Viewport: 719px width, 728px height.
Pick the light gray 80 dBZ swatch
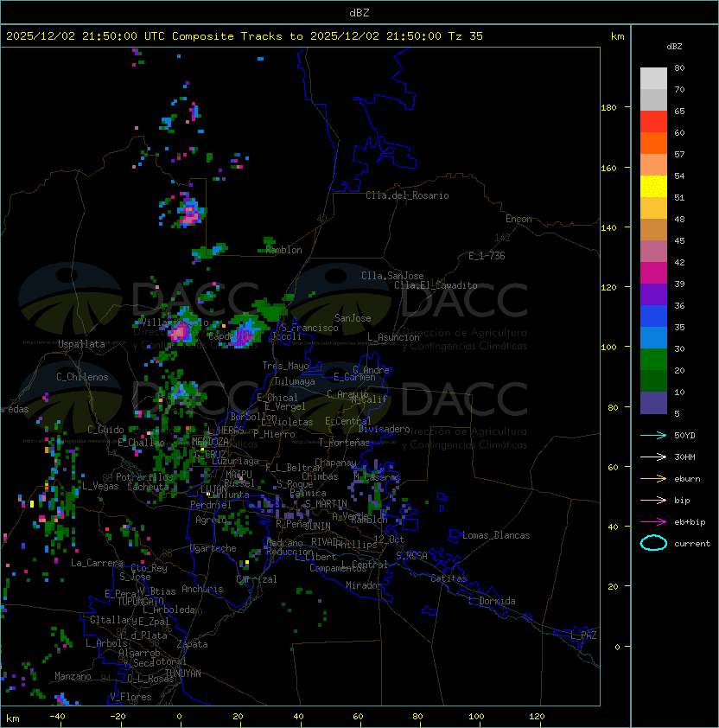[653, 78]
